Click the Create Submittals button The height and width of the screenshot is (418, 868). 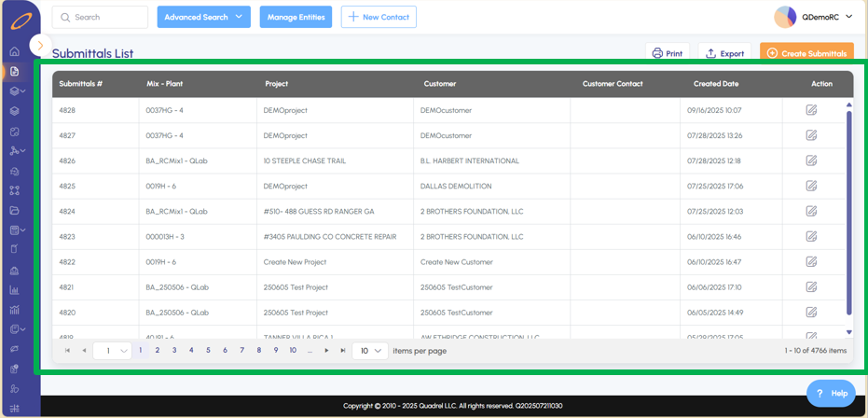[x=806, y=54]
